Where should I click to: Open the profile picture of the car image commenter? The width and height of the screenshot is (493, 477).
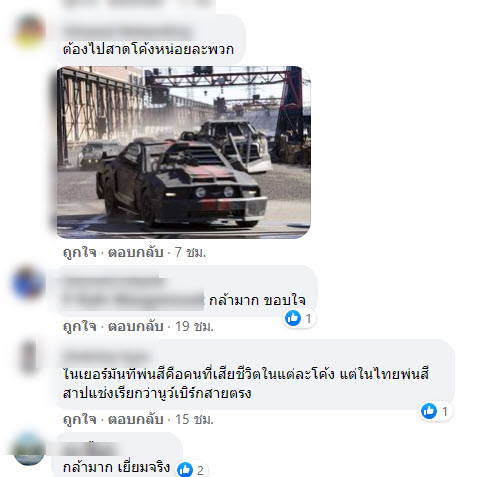click(x=29, y=31)
